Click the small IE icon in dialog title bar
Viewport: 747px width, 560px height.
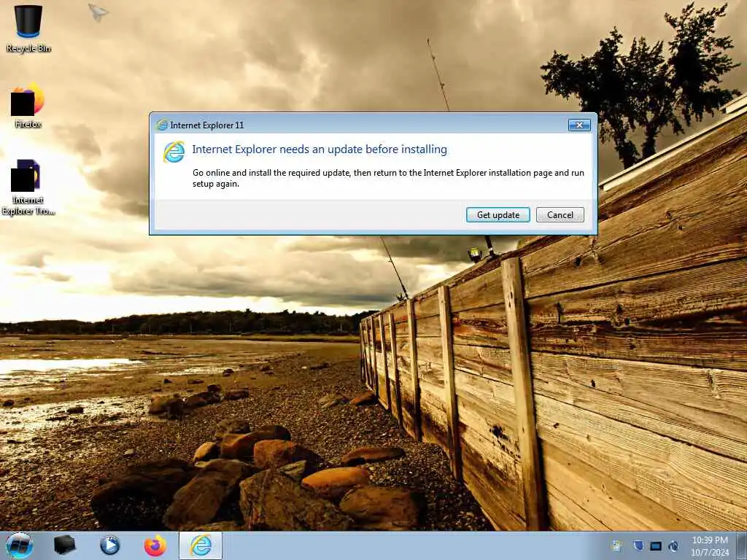[x=162, y=125]
